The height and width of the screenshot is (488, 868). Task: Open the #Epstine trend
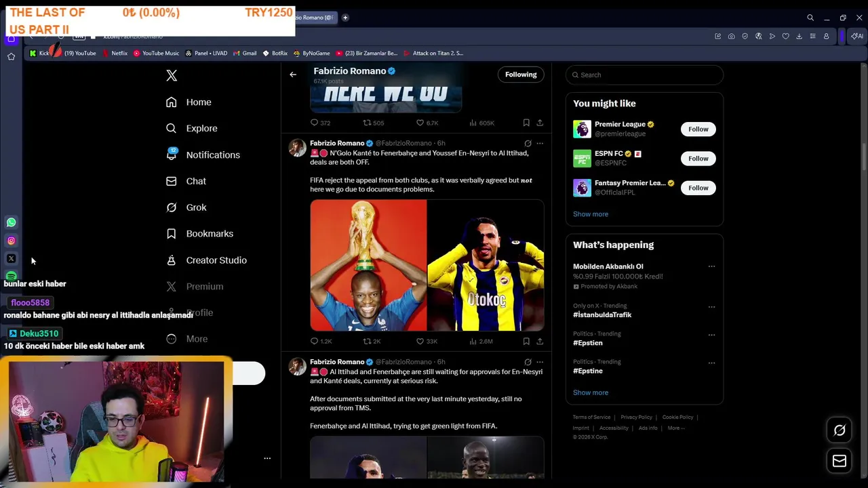coord(587,371)
